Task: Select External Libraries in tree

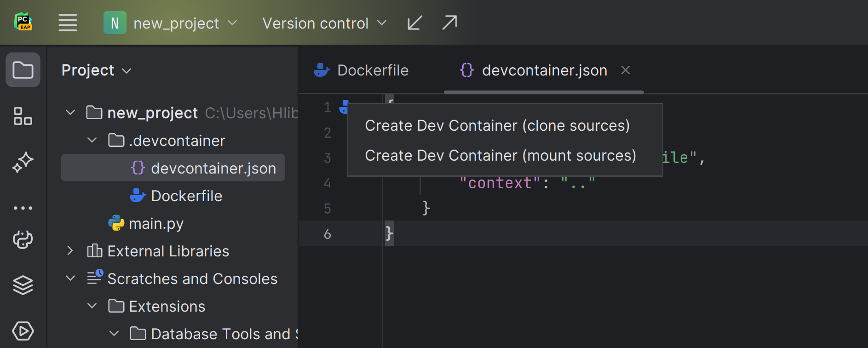Action: coord(168,251)
